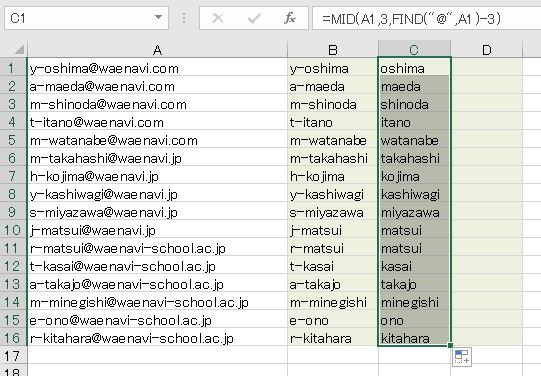This screenshot has height=376, width=541.
Task: Select column C cell minegishi
Action: pos(414,302)
